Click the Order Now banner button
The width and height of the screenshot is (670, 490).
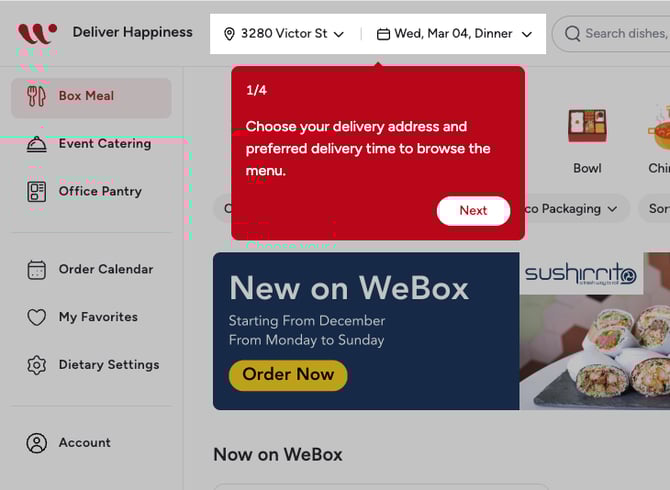tap(288, 375)
